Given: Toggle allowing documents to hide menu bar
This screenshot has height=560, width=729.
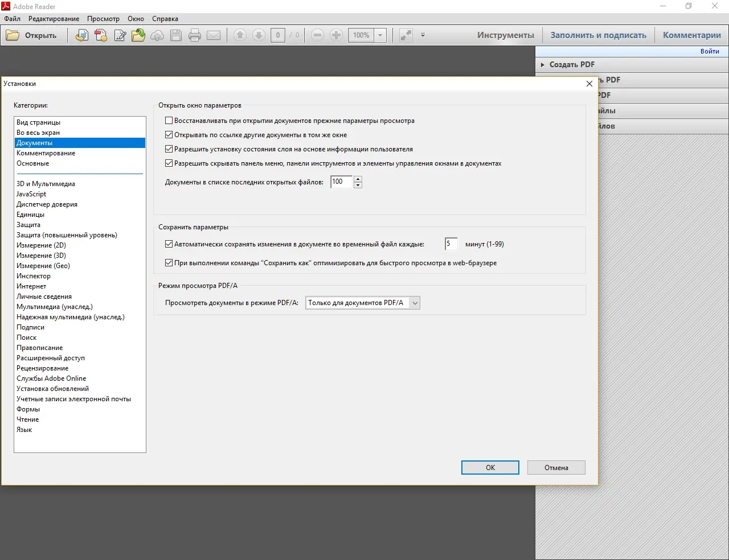Looking at the screenshot, I should 169,163.
